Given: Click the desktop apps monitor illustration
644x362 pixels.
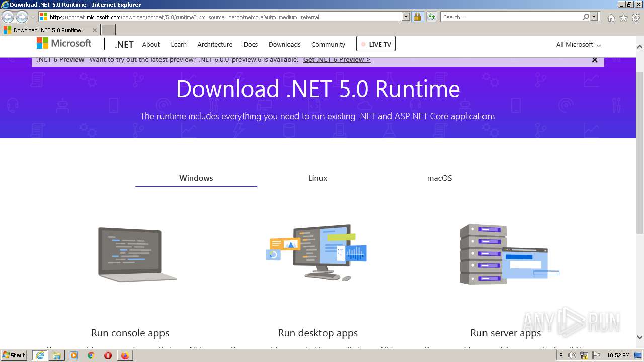Looking at the screenshot, I should 316,252.
